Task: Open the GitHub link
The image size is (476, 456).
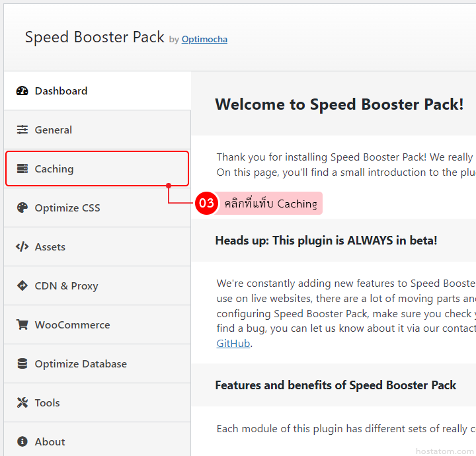Action: (x=233, y=344)
